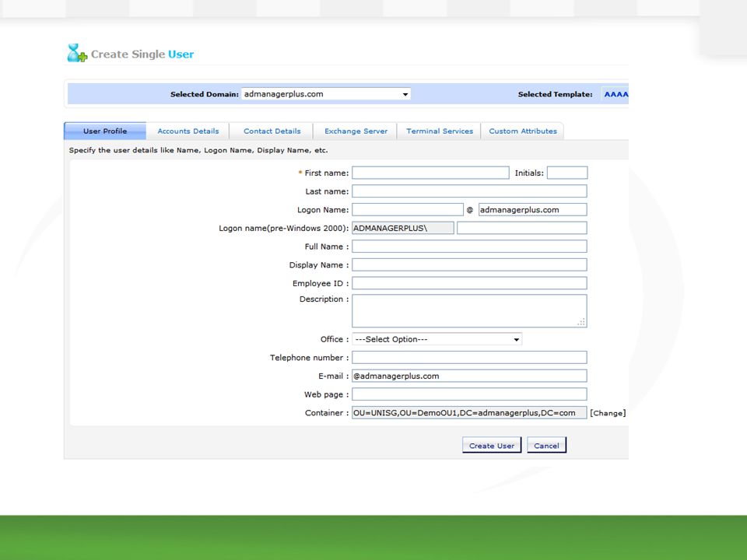The height and width of the screenshot is (560, 747).
Task: Click the ADMANAGERPLUS\ prefix field
Action: tap(403, 228)
